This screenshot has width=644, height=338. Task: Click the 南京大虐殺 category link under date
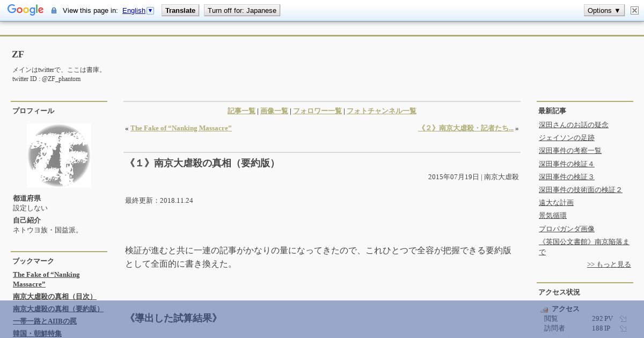coord(501,177)
